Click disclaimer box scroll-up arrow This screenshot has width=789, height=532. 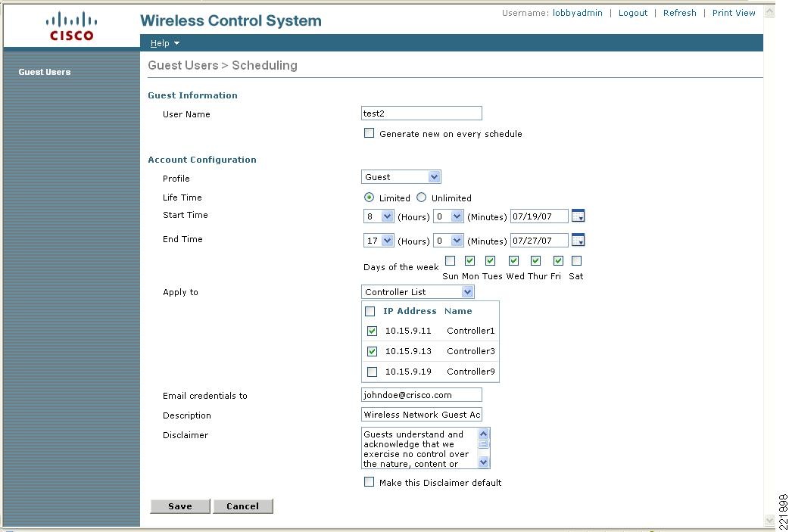coord(484,434)
